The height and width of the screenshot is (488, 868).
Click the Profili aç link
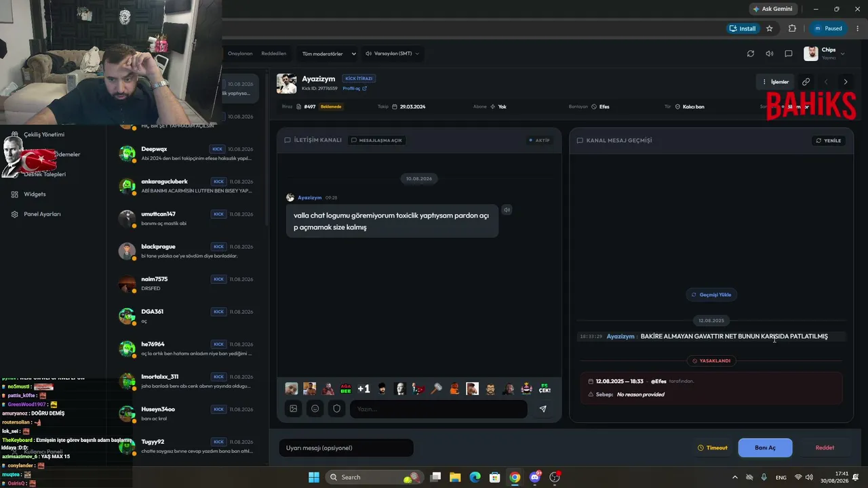tap(355, 89)
